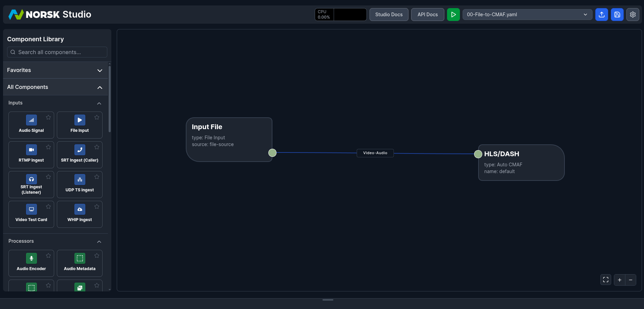The width and height of the screenshot is (644, 309).
Task: Open settings via the gear icon
Action: click(632, 15)
